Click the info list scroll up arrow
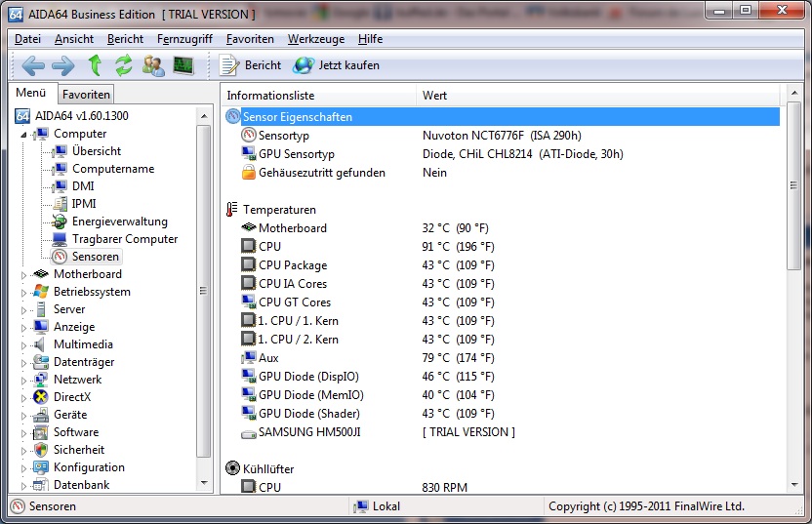 pyautogui.click(x=794, y=93)
